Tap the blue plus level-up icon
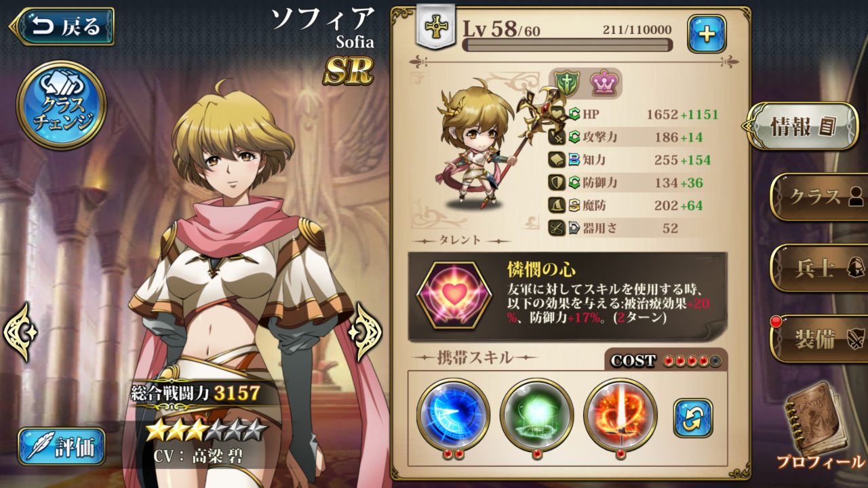Image resolution: width=868 pixels, height=488 pixels. [x=707, y=34]
